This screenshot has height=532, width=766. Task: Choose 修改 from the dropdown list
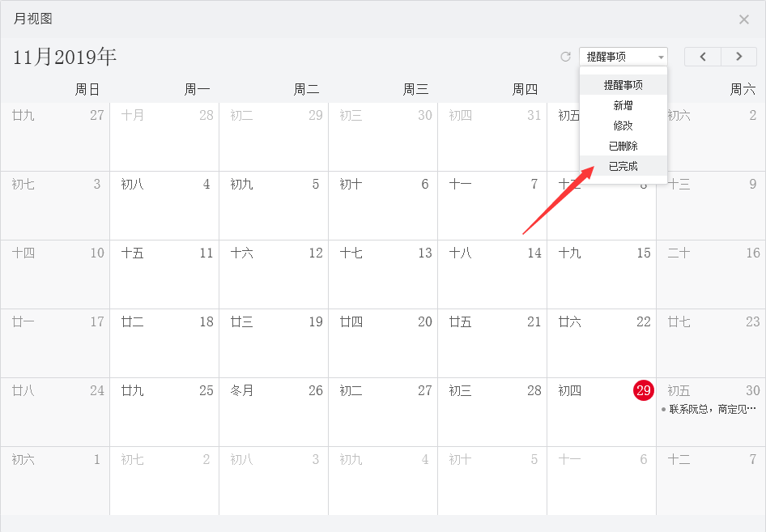pos(623,126)
